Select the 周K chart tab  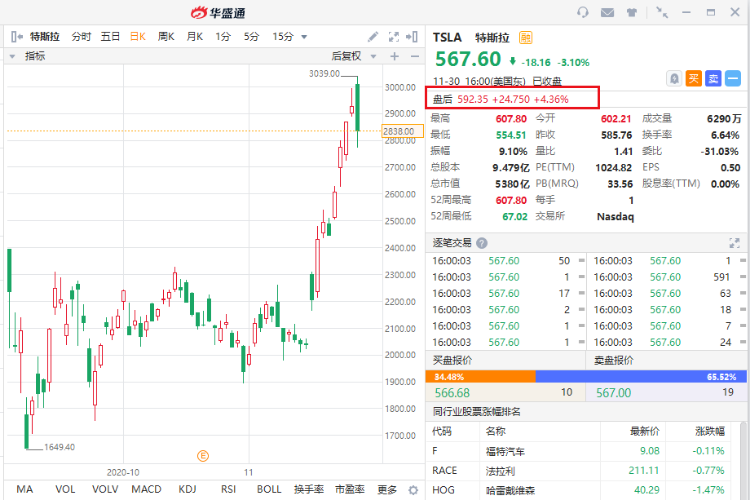coord(166,36)
